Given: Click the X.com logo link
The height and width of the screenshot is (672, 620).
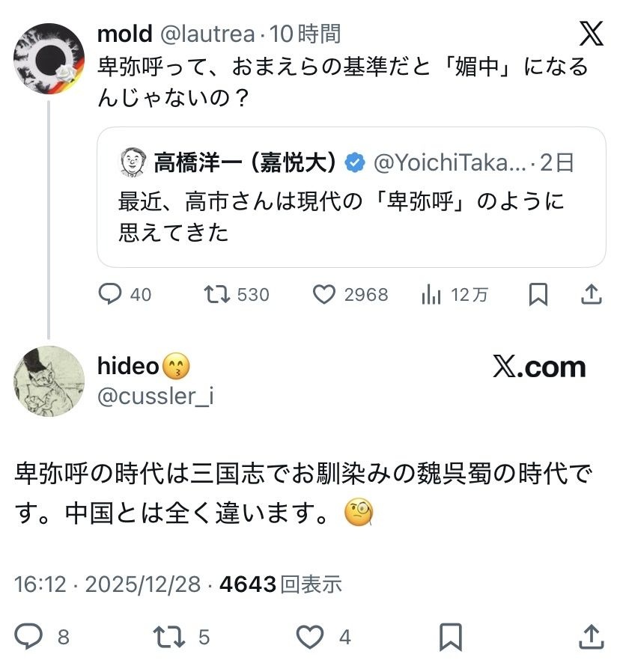Looking at the screenshot, I should coord(539,367).
